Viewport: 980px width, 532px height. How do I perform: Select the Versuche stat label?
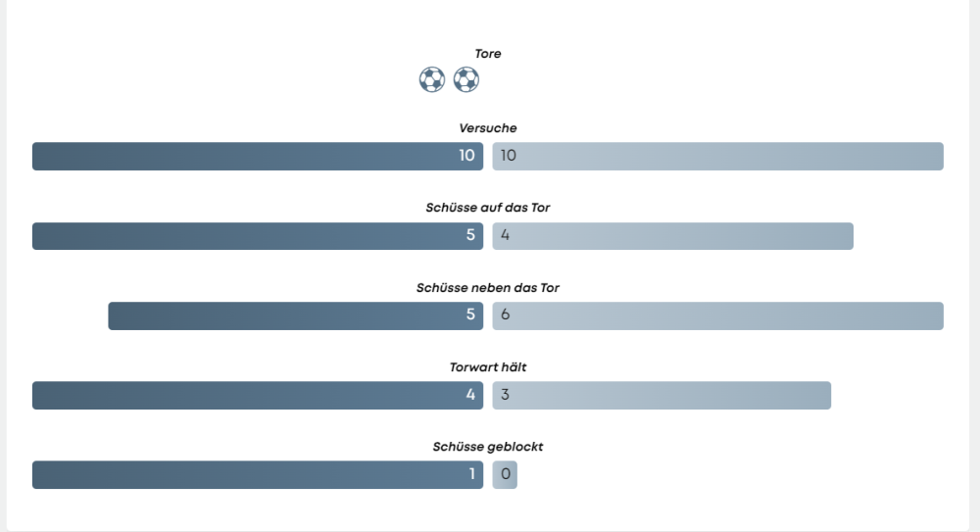(x=488, y=128)
